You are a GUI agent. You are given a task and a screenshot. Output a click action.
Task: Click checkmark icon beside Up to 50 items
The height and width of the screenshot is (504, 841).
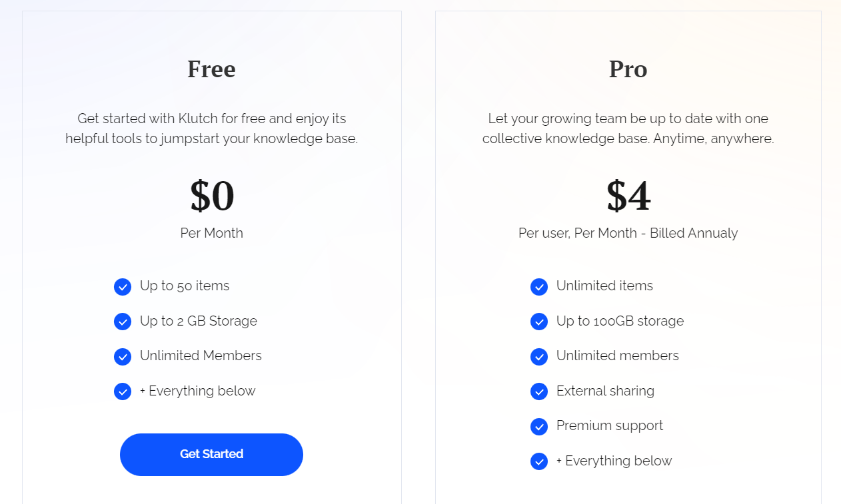pyautogui.click(x=123, y=287)
